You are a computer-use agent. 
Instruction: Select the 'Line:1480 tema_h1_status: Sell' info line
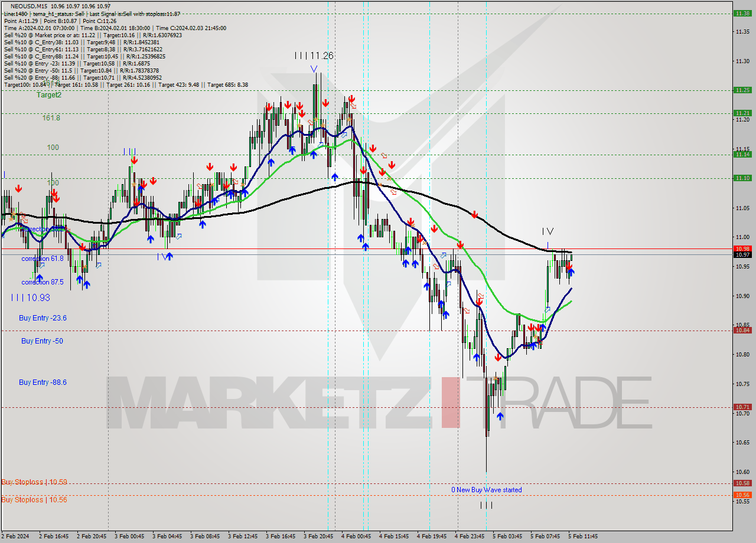click(x=92, y=14)
